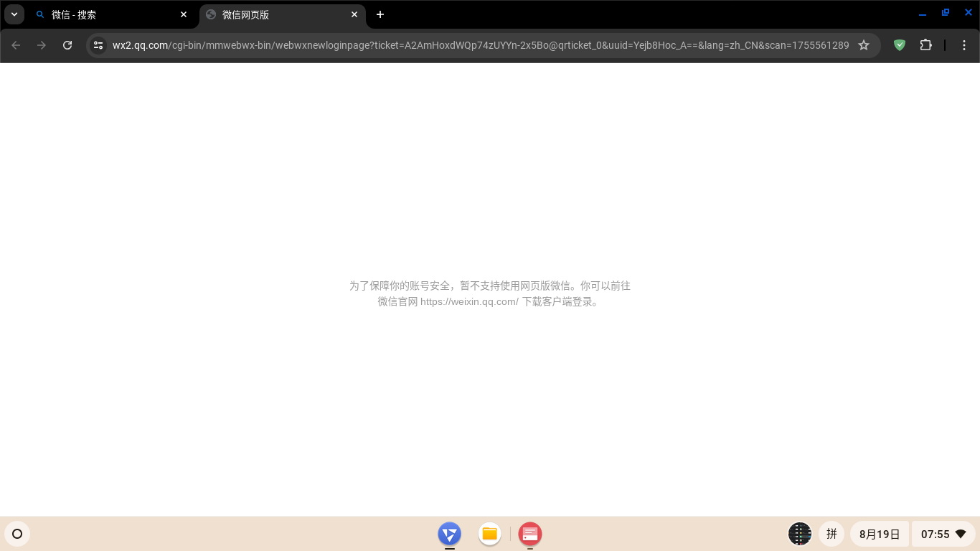Focus the wx2.qq.com address bar
Screen dimensions: 980x551
point(481,45)
